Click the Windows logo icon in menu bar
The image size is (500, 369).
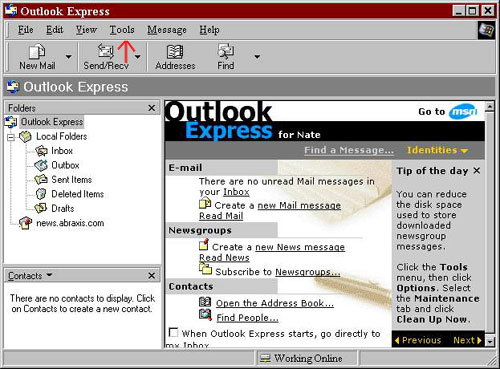coord(486,30)
